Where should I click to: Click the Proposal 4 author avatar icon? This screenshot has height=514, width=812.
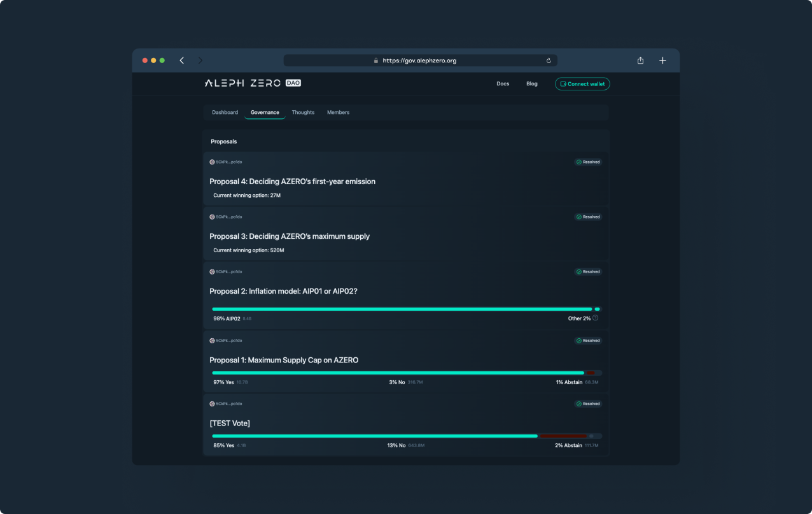pos(212,162)
